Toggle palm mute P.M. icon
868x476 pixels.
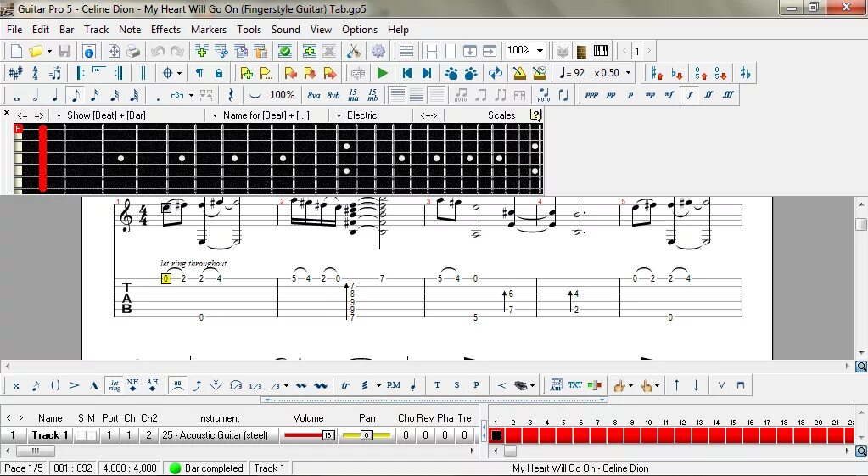pos(393,385)
